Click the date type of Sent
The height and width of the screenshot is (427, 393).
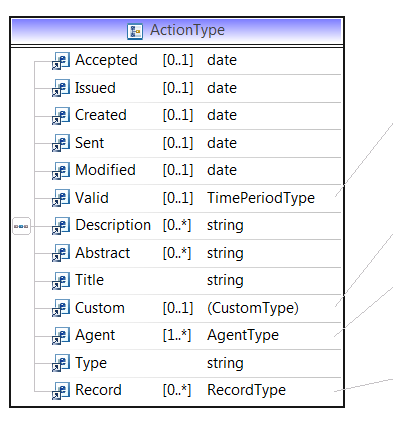click(x=222, y=143)
